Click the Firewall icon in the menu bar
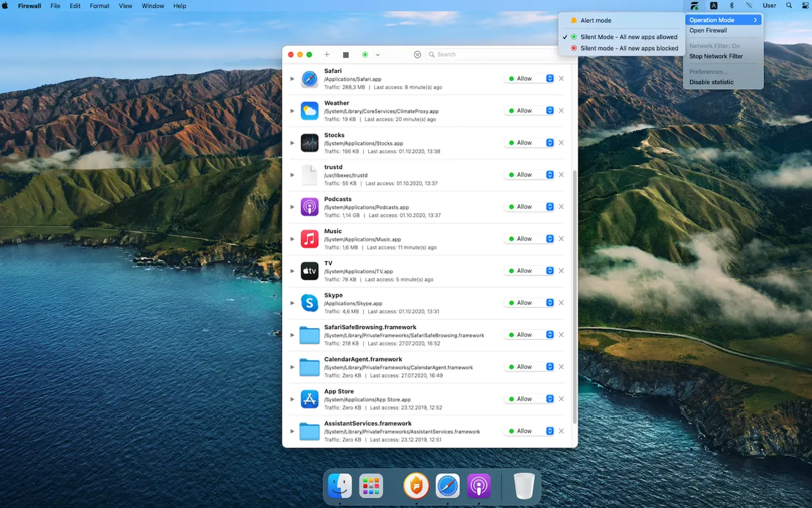Screen dimensions: 812x508 pyautogui.click(x=694, y=6)
